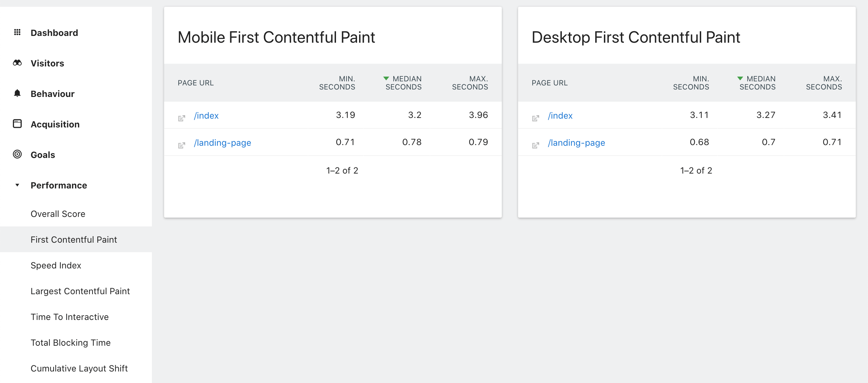Open the Speed Index submenu item
This screenshot has width=868, height=383.
tap(56, 265)
